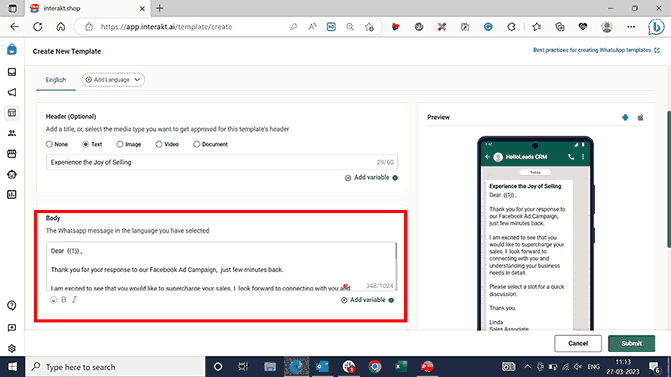Open the automation bot icon in sidebar
671x377 pixels.
[12, 175]
